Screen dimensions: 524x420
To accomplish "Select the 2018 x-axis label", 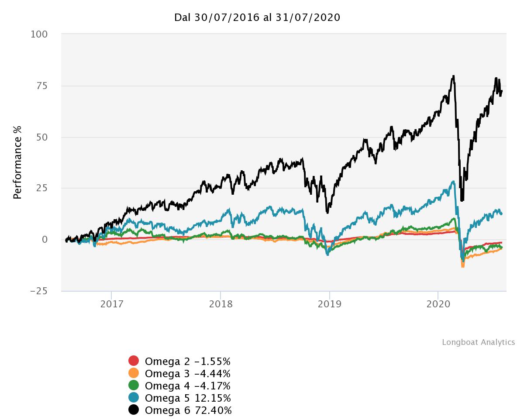I will tap(221, 304).
